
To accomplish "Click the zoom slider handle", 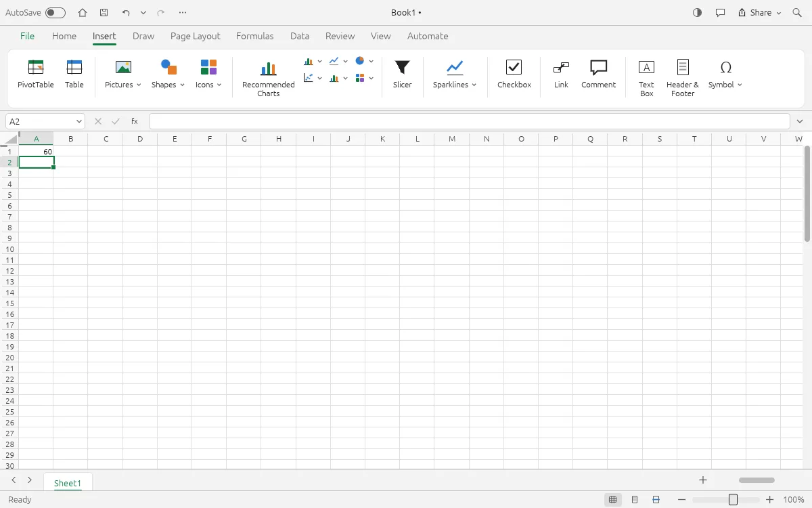I will pyautogui.click(x=733, y=500).
